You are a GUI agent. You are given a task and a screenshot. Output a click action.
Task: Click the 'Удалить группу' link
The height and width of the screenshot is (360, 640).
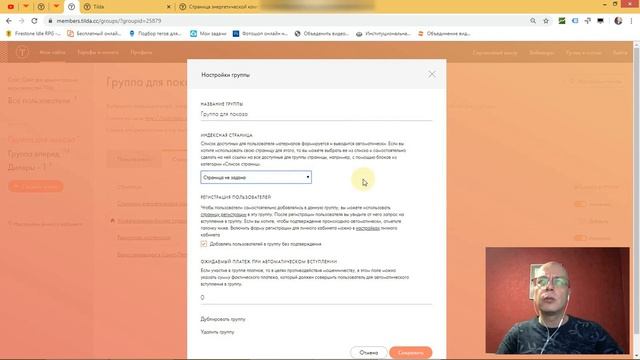click(x=217, y=332)
